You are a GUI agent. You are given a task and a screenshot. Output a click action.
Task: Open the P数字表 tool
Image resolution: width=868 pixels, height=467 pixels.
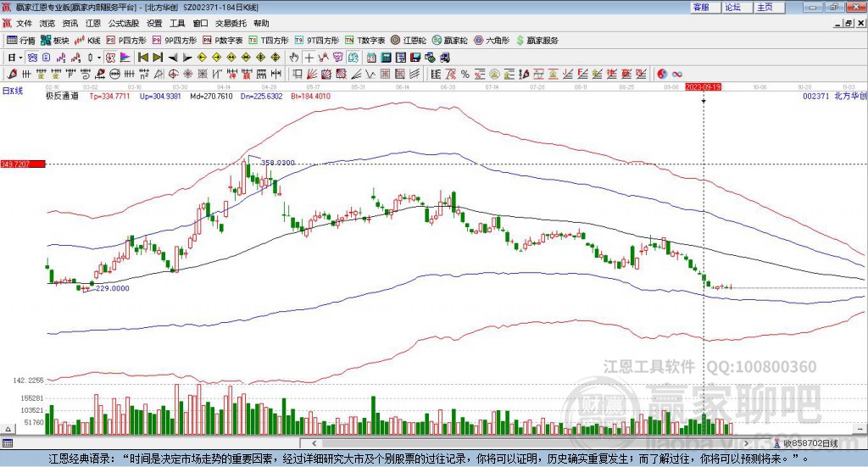click(x=223, y=41)
